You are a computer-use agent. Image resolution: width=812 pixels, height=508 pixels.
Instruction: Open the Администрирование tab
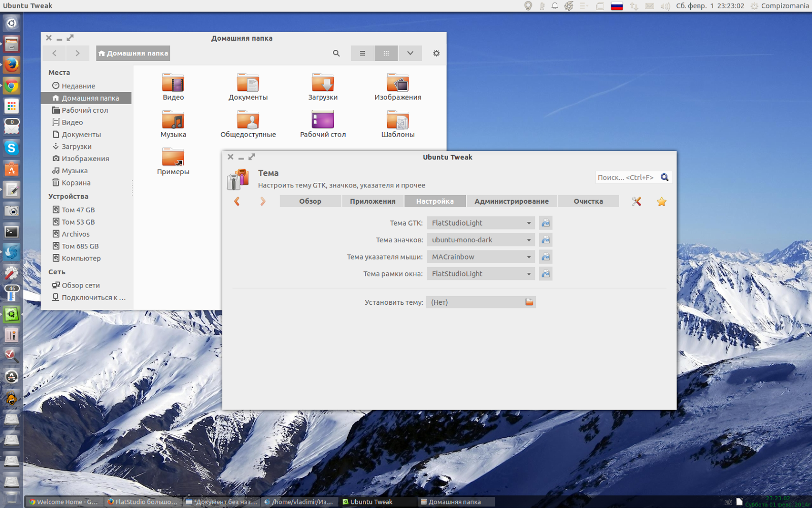click(512, 201)
